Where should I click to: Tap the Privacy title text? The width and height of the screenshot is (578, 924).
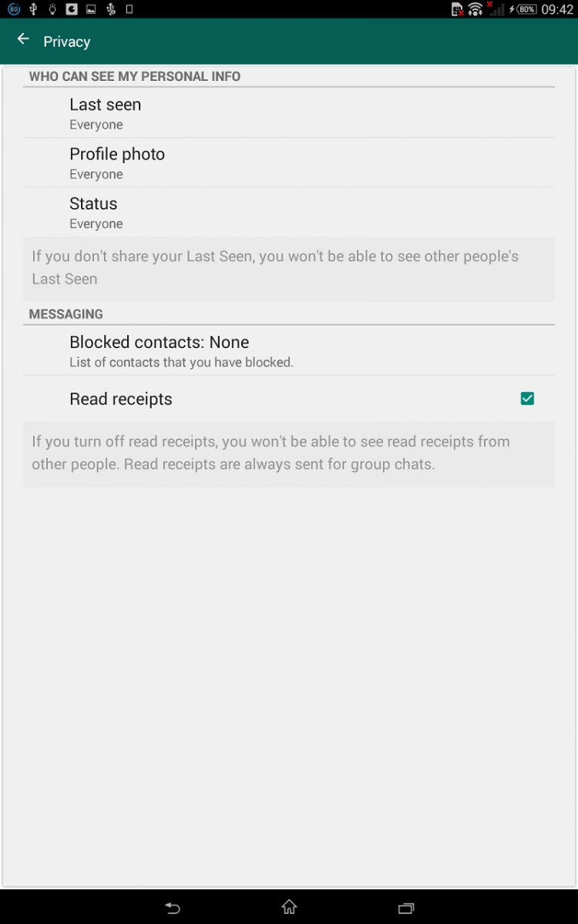(67, 42)
